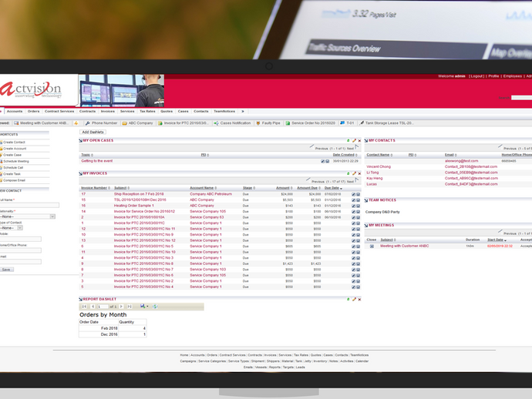Viewport: 532px width, 399px height.
Task: Click the Full Name input field
Action: tap(29, 205)
